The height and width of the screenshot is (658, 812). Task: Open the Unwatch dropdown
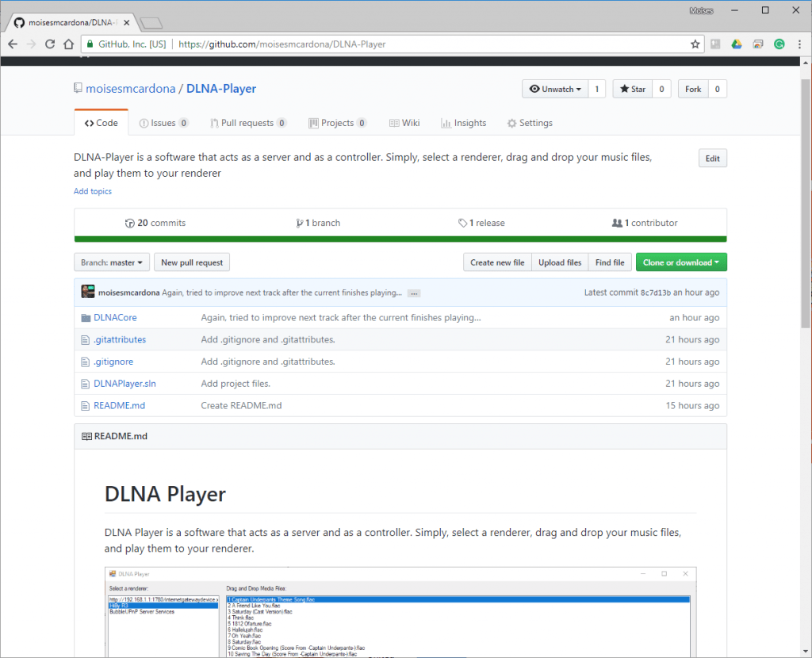(555, 89)
